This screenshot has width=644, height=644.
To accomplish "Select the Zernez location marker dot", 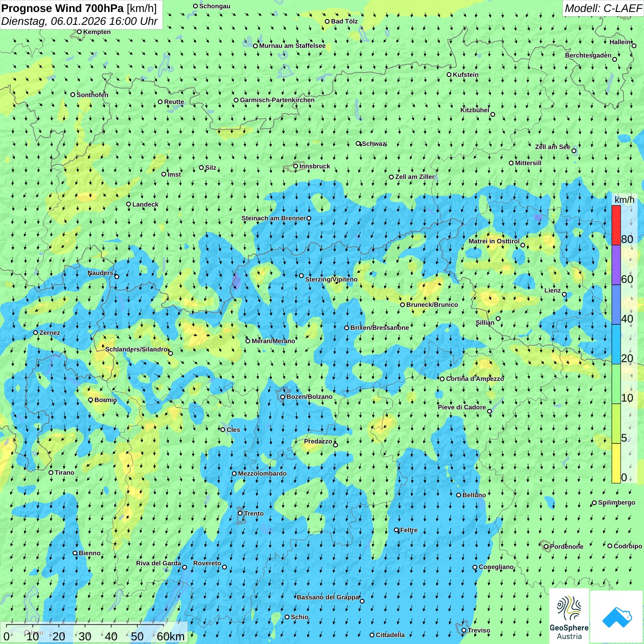I will [x=35, y=333].
